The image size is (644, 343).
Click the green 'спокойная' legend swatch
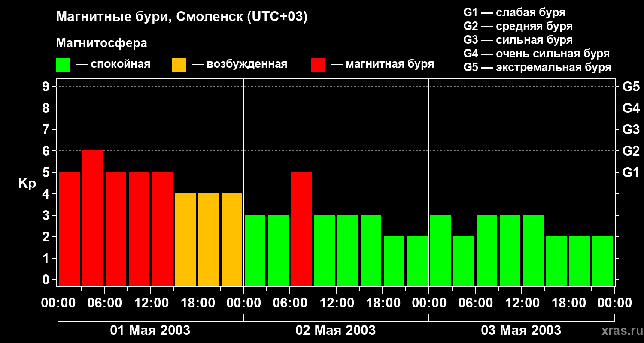click(x=63, y=65)
